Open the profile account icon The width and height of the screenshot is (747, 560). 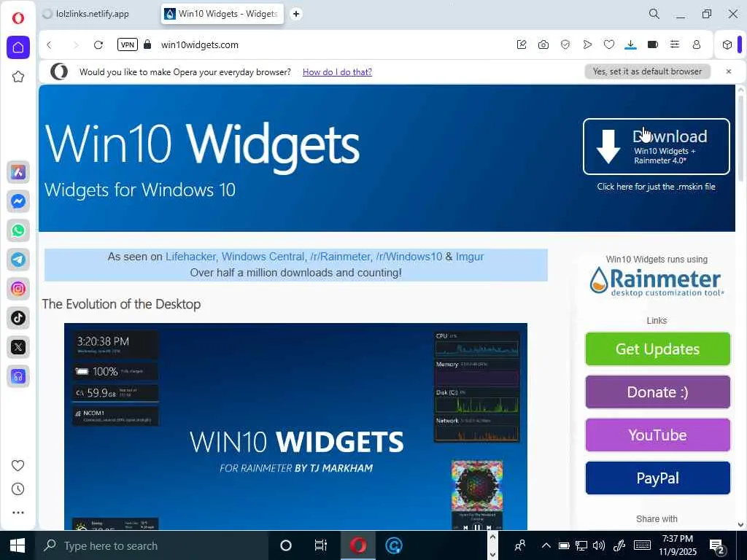point(697,44)
